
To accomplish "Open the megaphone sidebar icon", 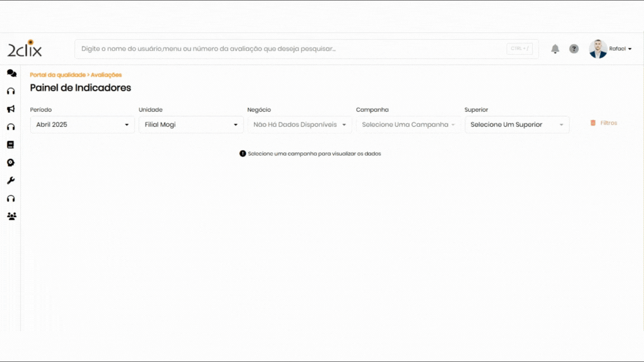I will [11, 109].
